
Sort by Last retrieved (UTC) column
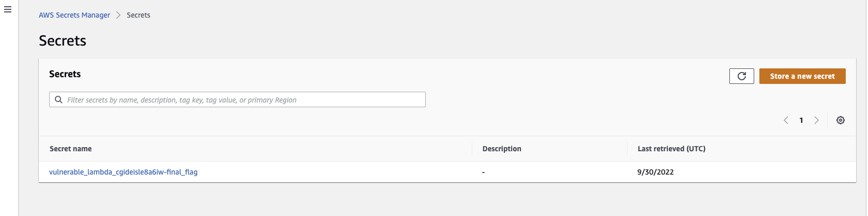[671, 149]
